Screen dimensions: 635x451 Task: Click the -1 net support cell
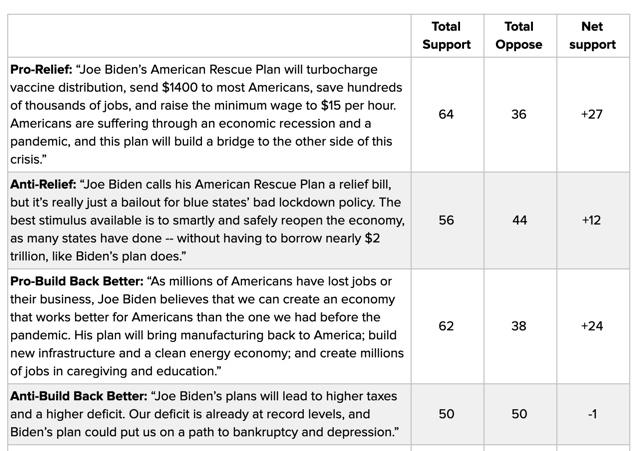click(592, 414)
